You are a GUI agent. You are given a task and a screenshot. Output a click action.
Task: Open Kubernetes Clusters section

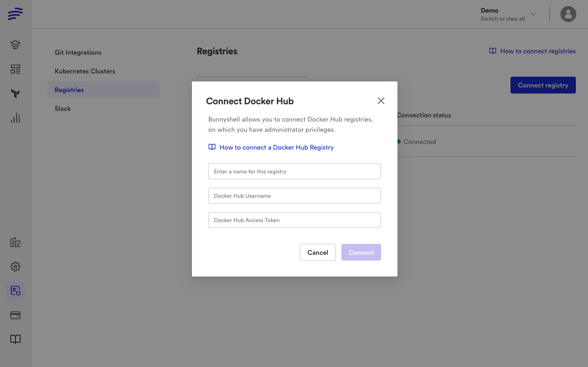point(85,71)
